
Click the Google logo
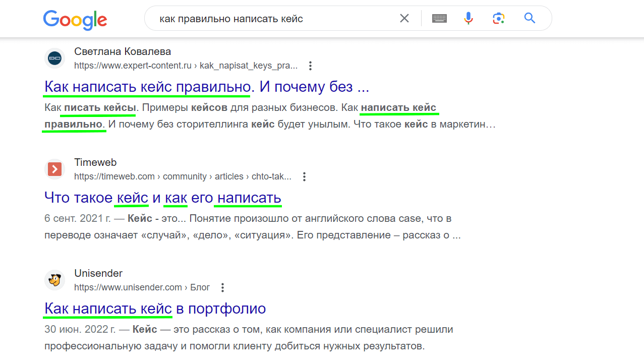[75, 20]
